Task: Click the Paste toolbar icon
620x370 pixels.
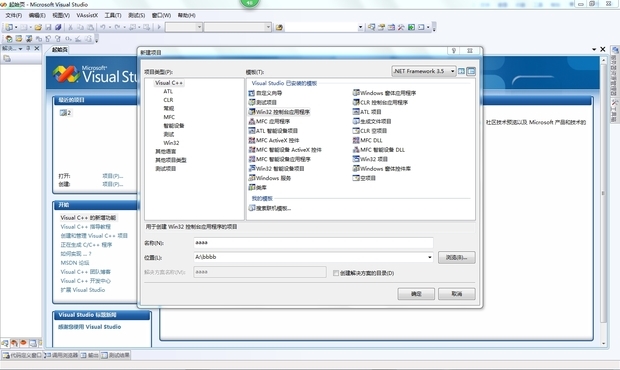Action: [x=91, y=27]
